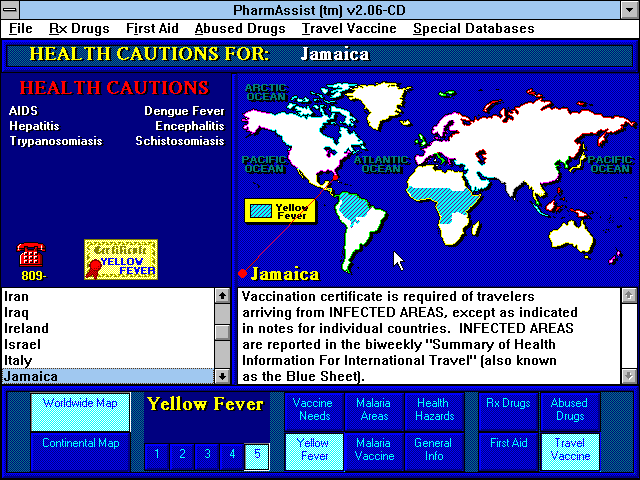The height and width of the screenshot is (480, 640).
Task: Switch to Continental Map view
Action: point(80,452)
